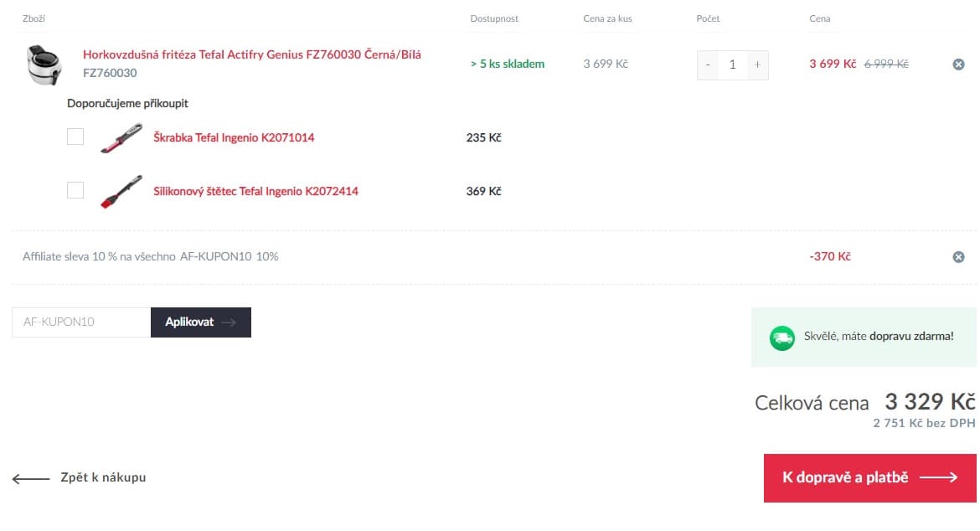Open the Škrabka Tefal Ingenio thumbnail
Image resolution: width=980 pixels, height=531 pixels.
(121, 138)
